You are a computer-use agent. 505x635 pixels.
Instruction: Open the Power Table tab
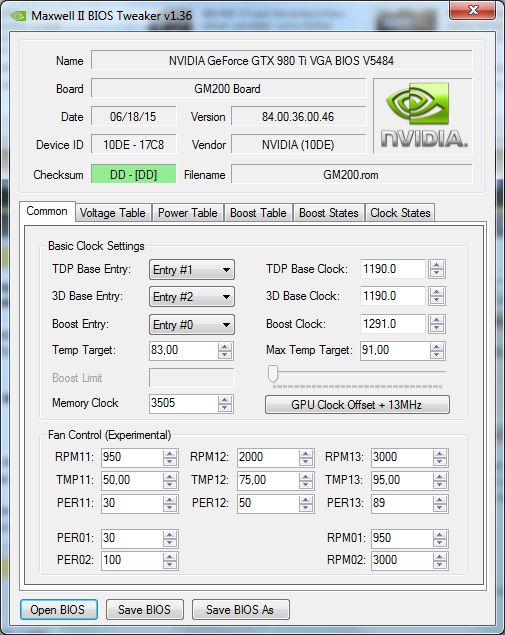click(x=188, y=213)
